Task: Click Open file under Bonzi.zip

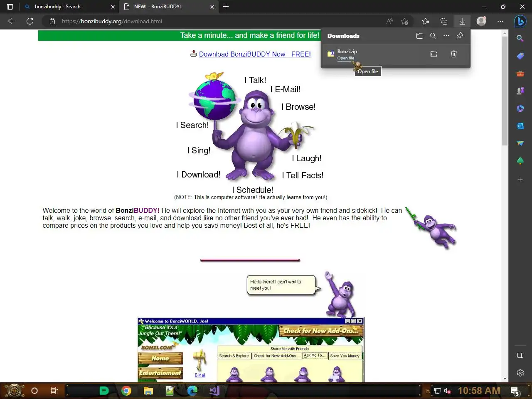Action: coord(346,58)
